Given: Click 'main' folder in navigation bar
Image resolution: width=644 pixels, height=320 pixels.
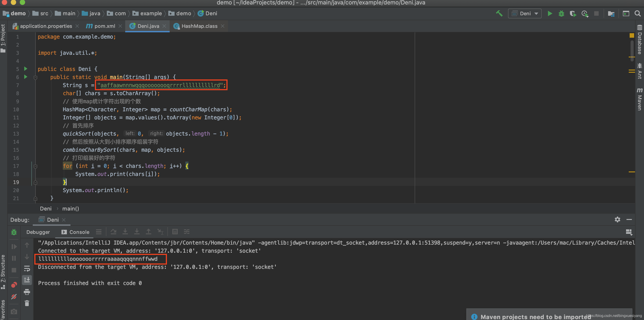Looking at the screenshot, I should [65, 13].
